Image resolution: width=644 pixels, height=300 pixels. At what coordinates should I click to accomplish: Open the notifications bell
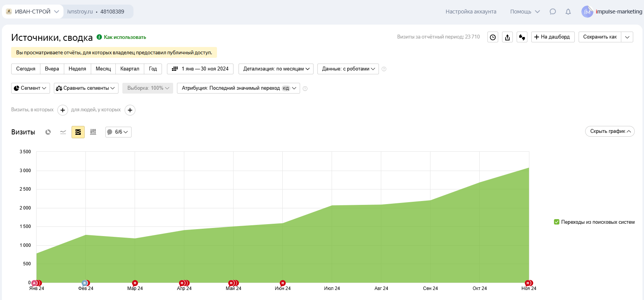(568, 12)
